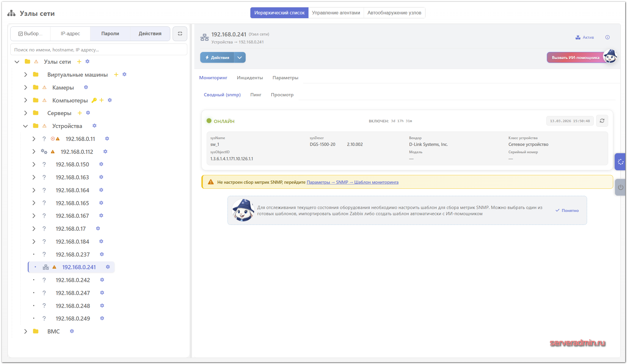Image resolution: width=627 pixels, height=364 pixels.
Task: Toggle the IP-адрес display option
Action: point(70,34)
